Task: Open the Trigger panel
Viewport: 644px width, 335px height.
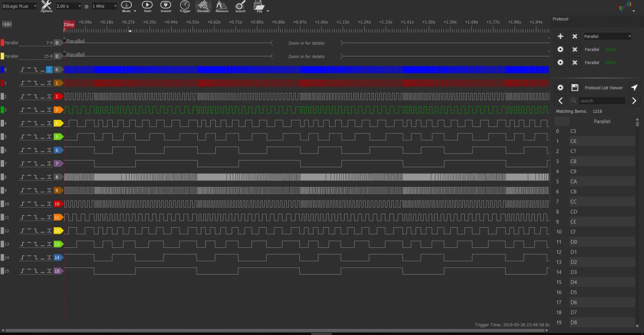Action: [x=185, y=6]
